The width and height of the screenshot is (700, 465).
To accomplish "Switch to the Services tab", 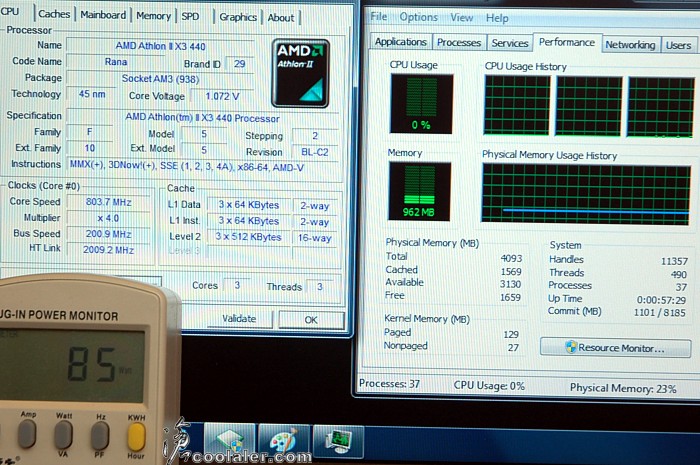I will 510,43.
